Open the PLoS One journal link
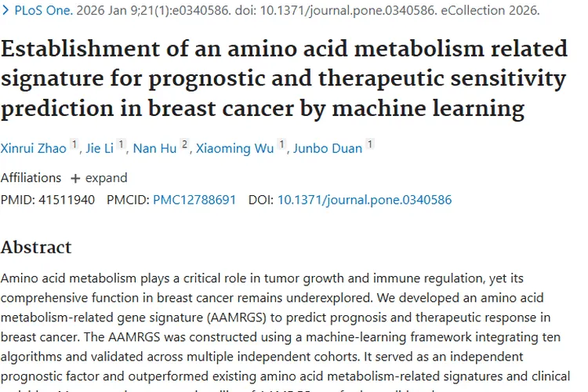This screenshot has height=392, width=588. click(x=42, y=12)
